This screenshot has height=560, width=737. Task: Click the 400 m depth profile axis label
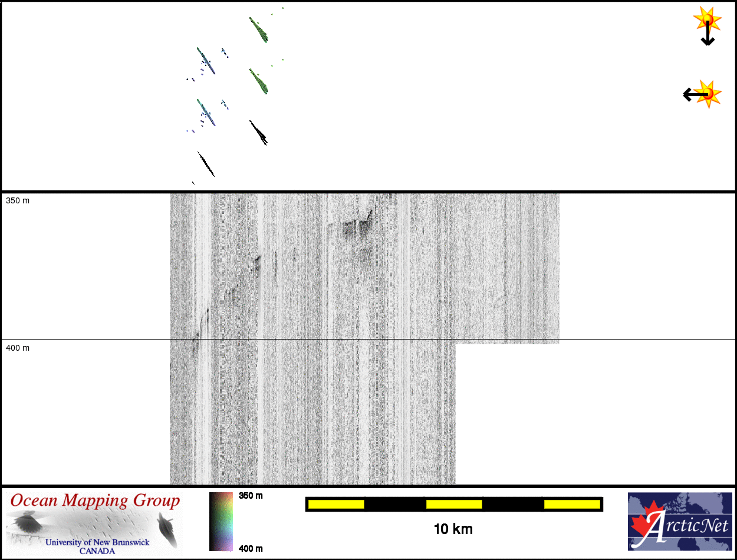[18, 348]
